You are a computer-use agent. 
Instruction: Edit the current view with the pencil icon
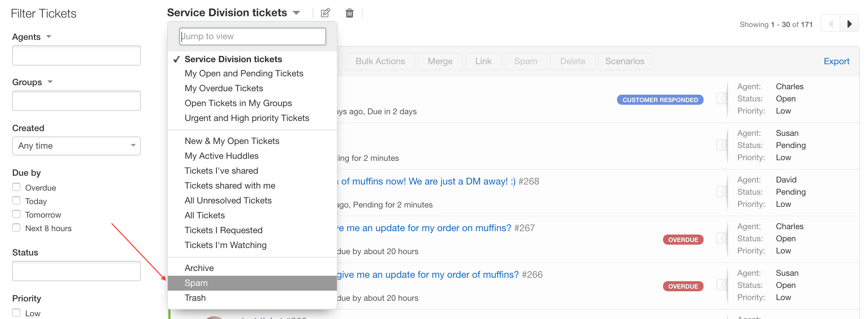(x=325, y=13)
